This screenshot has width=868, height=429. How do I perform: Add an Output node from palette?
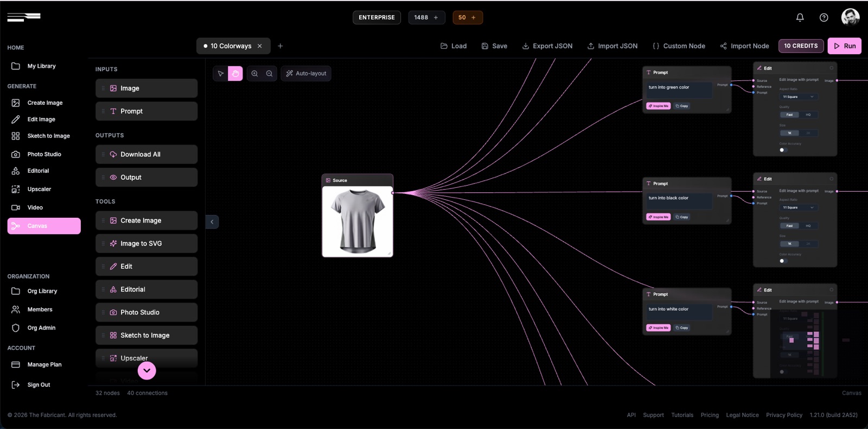(x=146, y=177)
